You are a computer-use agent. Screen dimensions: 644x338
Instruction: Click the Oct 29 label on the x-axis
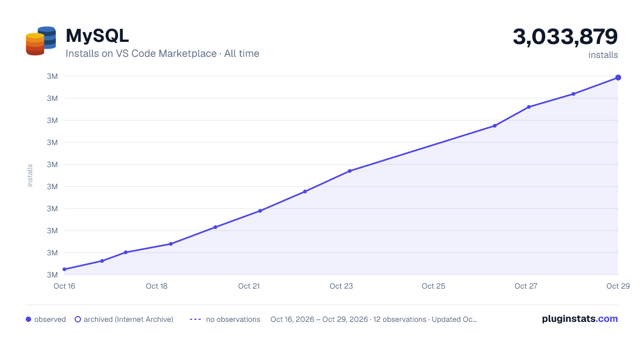click(x=618, y=286)
